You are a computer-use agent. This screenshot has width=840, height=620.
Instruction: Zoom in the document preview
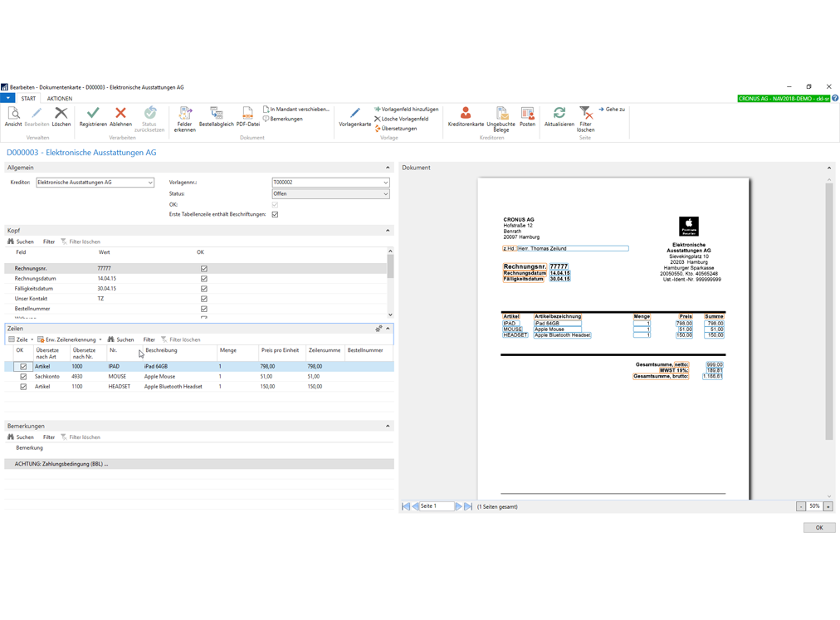click(x=828, y=506)
